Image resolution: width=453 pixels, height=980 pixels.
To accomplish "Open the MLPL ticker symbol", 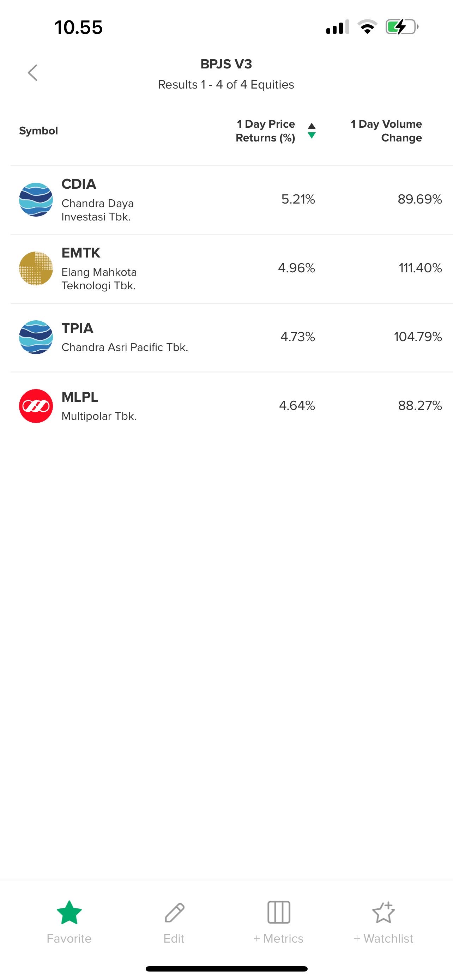I will pos(80,397).
